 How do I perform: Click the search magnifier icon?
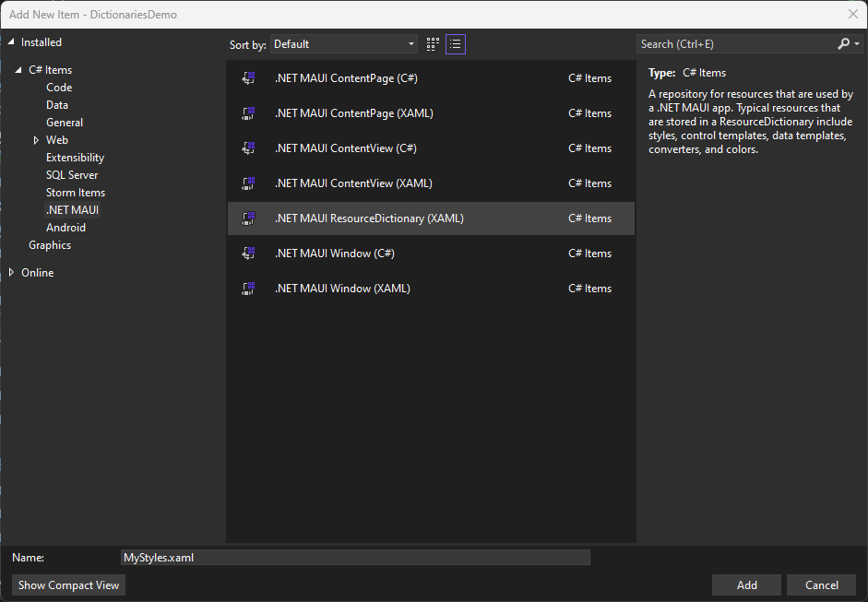[843, 43]
